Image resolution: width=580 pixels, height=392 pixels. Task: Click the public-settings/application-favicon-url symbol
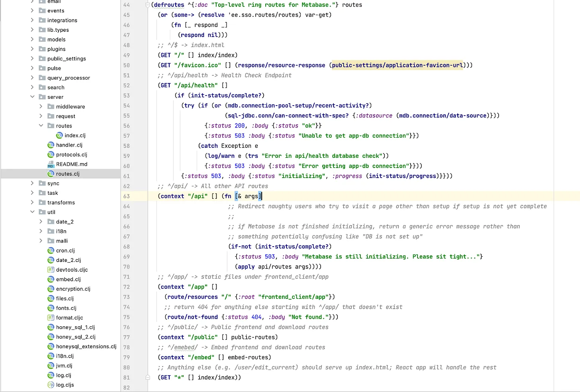(397, 65)
